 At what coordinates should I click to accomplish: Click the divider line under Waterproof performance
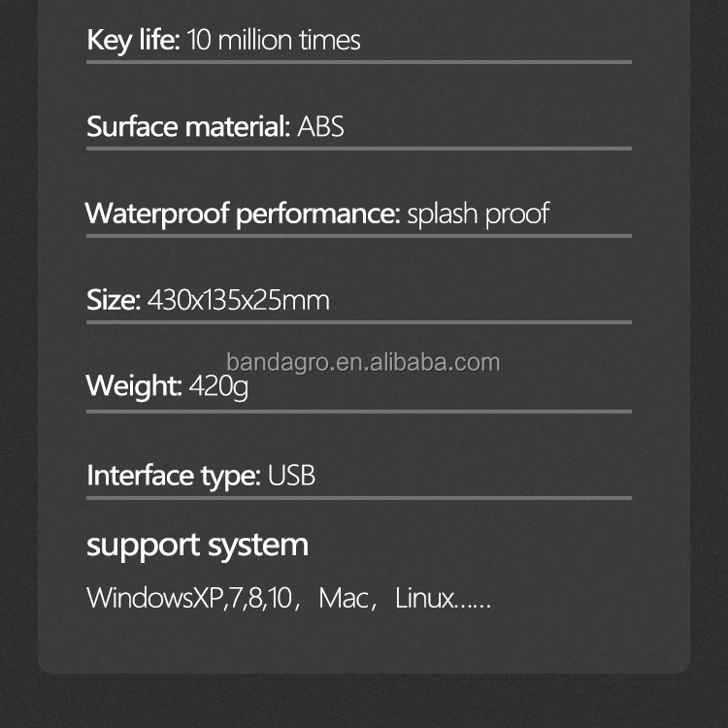coord(359,235)
